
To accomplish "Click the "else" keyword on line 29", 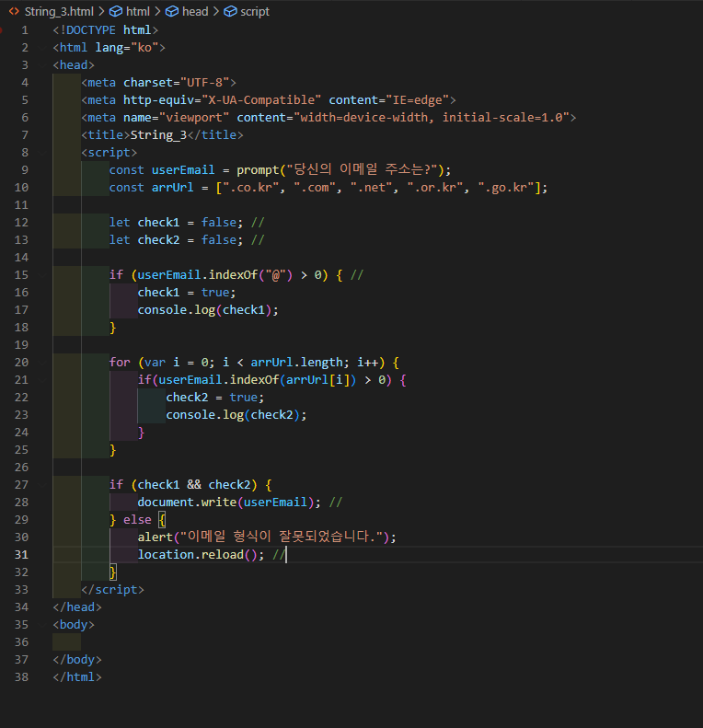I will tap(137, 519).
